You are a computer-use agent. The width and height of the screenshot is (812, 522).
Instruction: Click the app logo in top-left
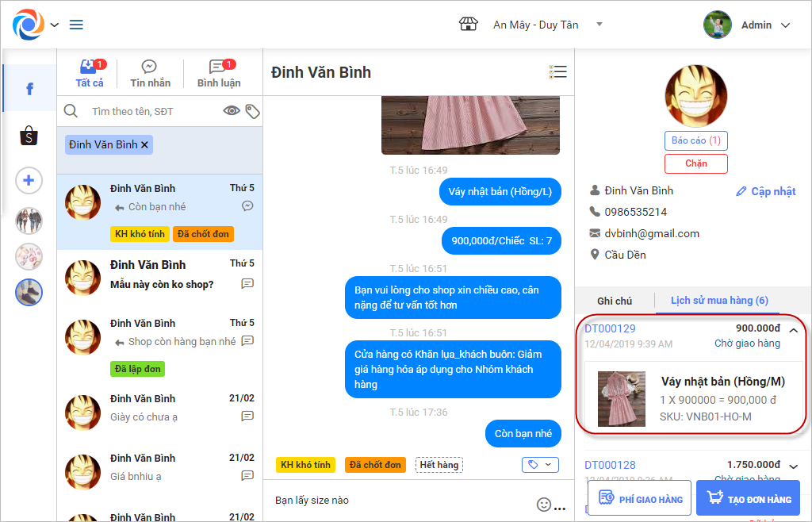point(29,25)
